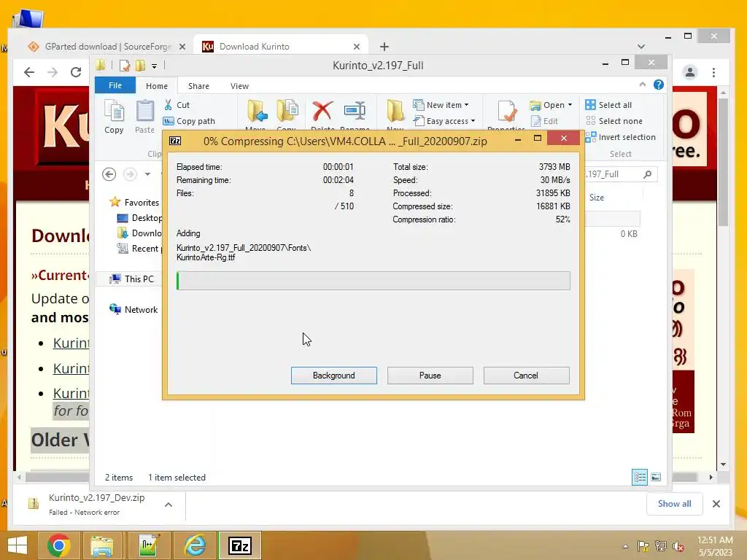Switch to the View ribbon tab
The height and width of the screenshot is (560, 747).
239,86
